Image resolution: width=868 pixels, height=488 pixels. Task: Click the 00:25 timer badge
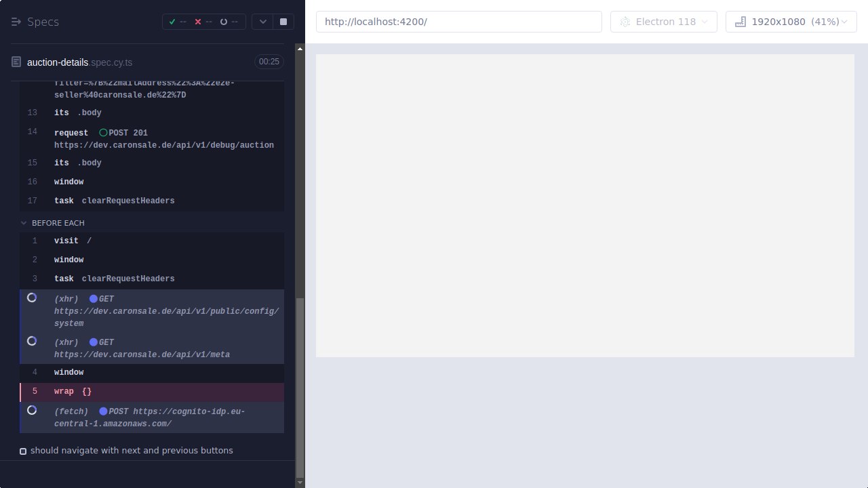point(269,61)
